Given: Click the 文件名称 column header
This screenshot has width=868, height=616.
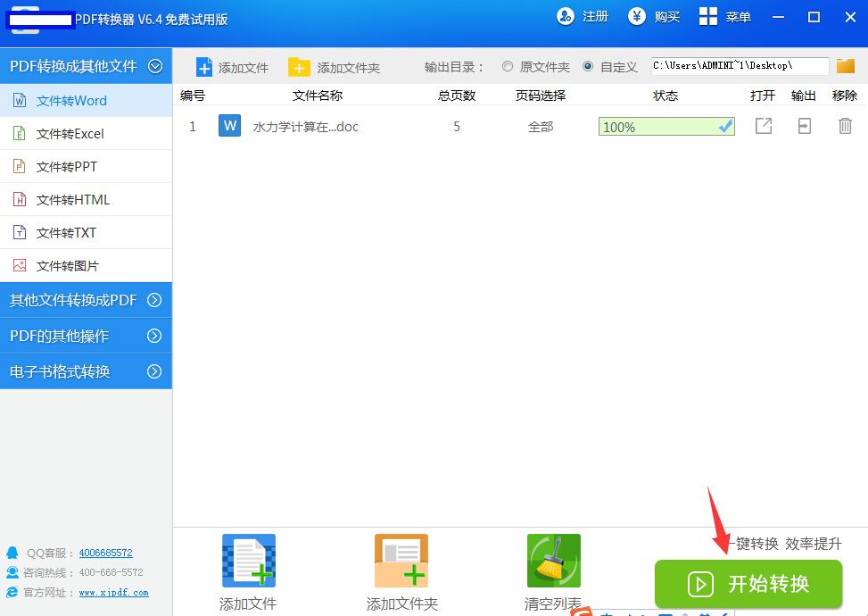Looking at the screenshot, I should pyautogui.click(x=318, y=96).
